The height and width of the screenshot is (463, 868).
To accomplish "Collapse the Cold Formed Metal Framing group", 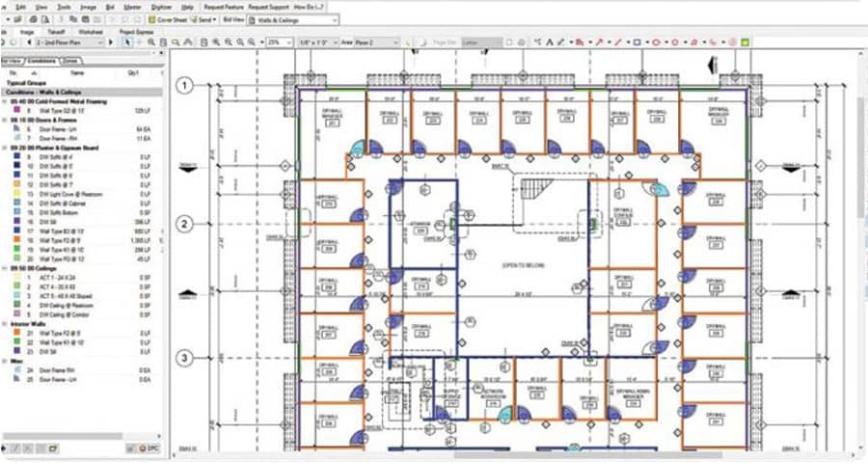I will pos(5,102).
